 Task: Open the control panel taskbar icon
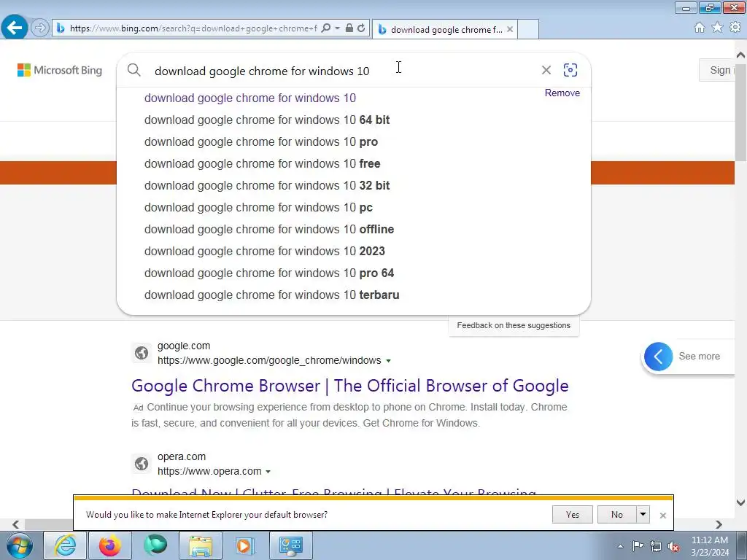tap(291, 545)
